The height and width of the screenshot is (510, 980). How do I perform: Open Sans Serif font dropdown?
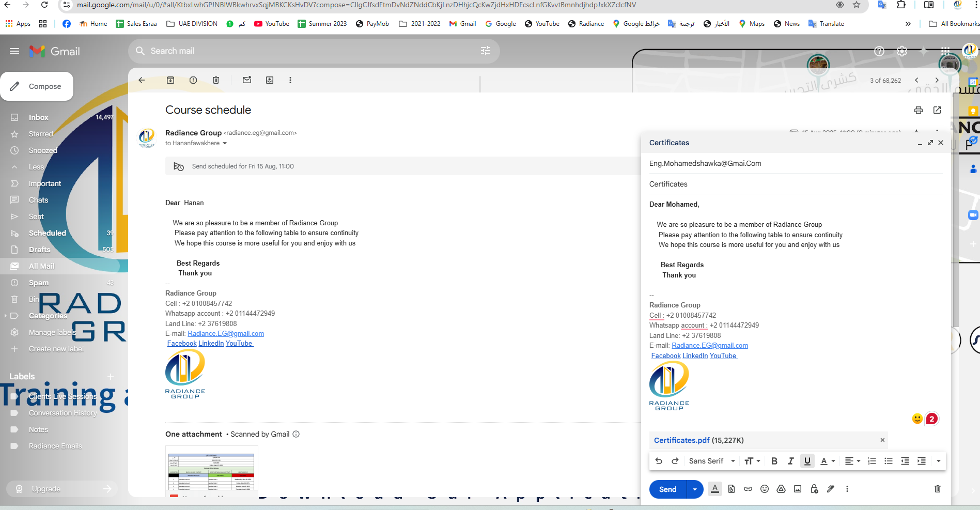712,461
